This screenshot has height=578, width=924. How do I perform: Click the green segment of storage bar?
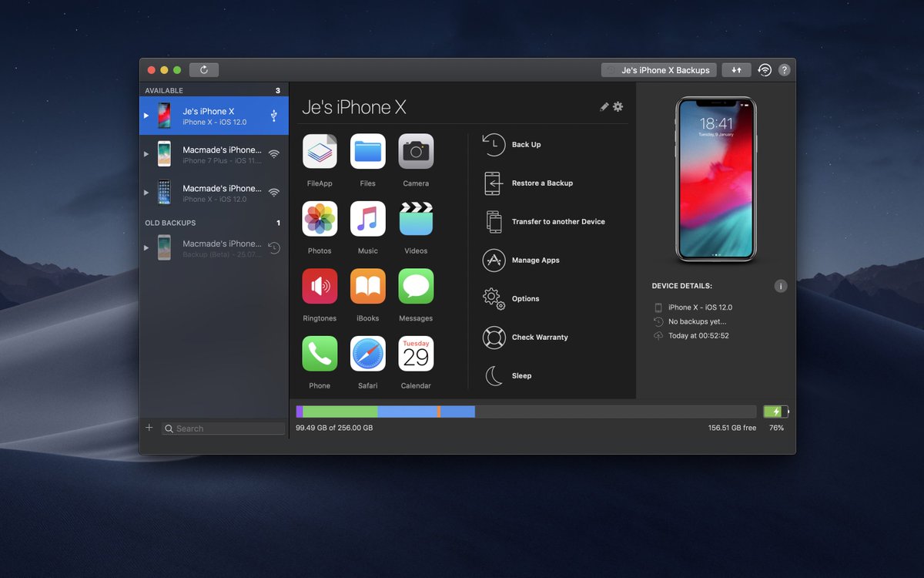point(340,412)
